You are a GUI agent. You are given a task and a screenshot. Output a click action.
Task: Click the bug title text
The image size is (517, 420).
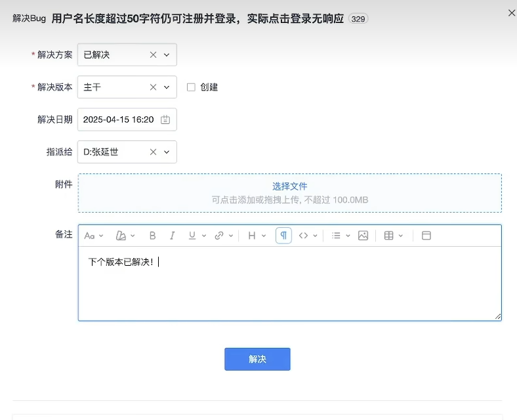pos(197,18)
